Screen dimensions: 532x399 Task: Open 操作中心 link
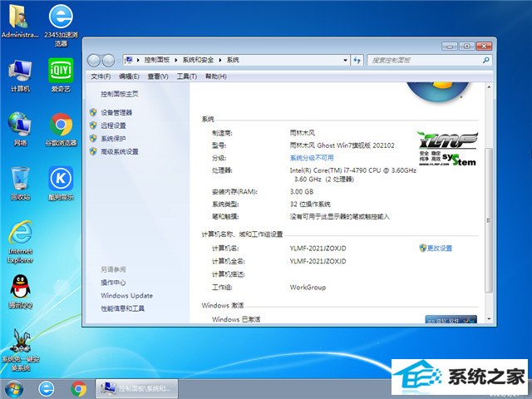tap(113, 283)
